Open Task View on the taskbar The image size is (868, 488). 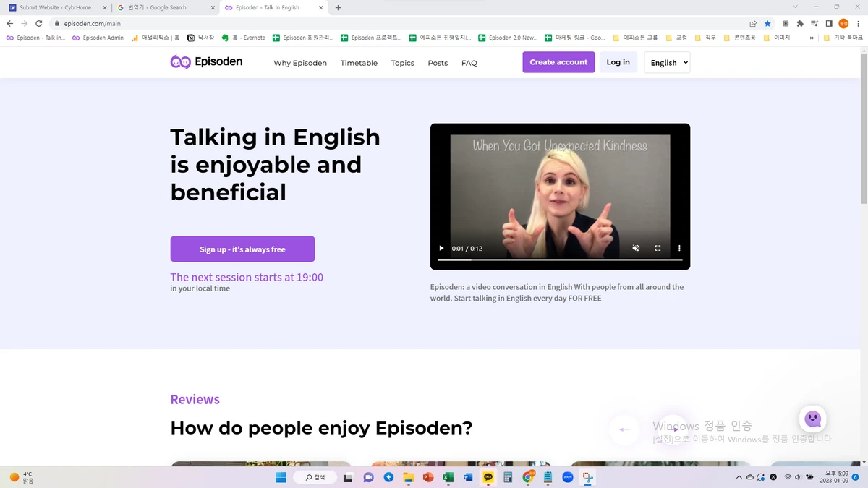click(348, 477)
